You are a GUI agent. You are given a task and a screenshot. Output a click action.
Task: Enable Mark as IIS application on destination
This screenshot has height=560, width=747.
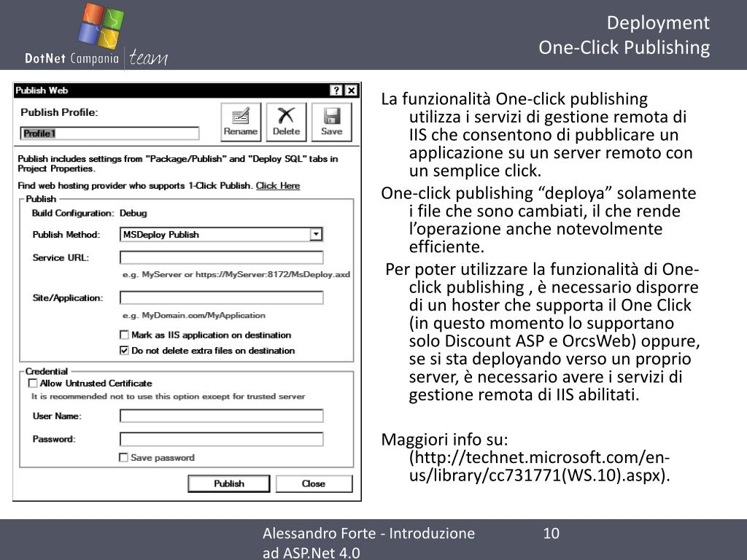tap(124, 335)
